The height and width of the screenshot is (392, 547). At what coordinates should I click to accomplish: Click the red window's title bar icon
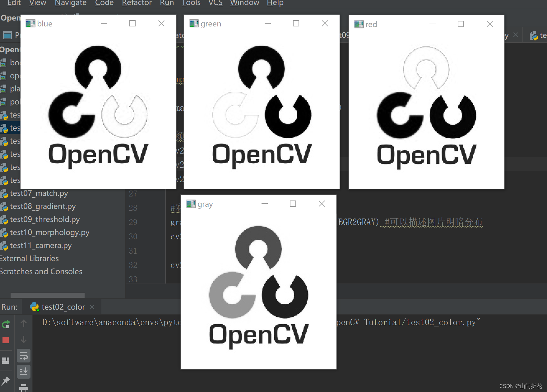359,24
